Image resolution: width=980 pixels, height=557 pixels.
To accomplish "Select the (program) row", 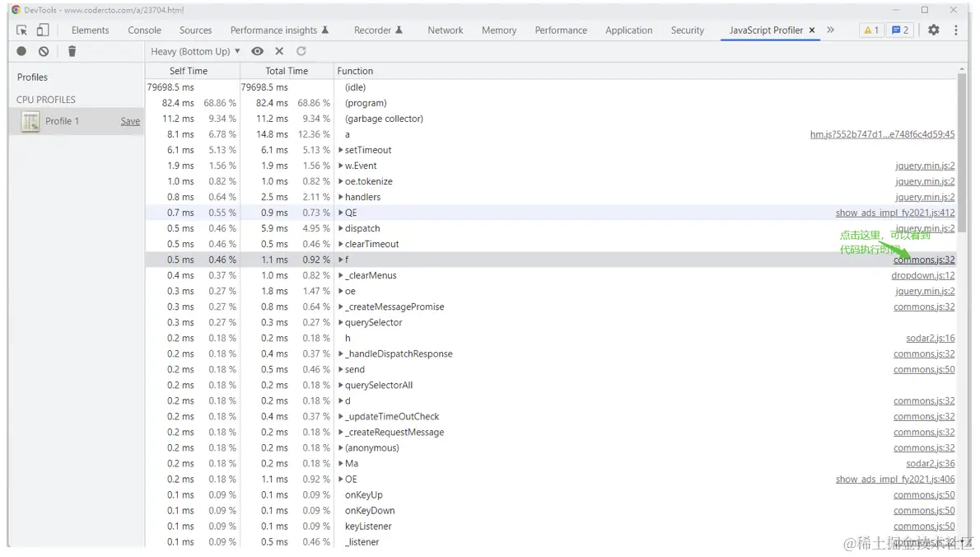I will pyautogui.click(x=551, y=103).
